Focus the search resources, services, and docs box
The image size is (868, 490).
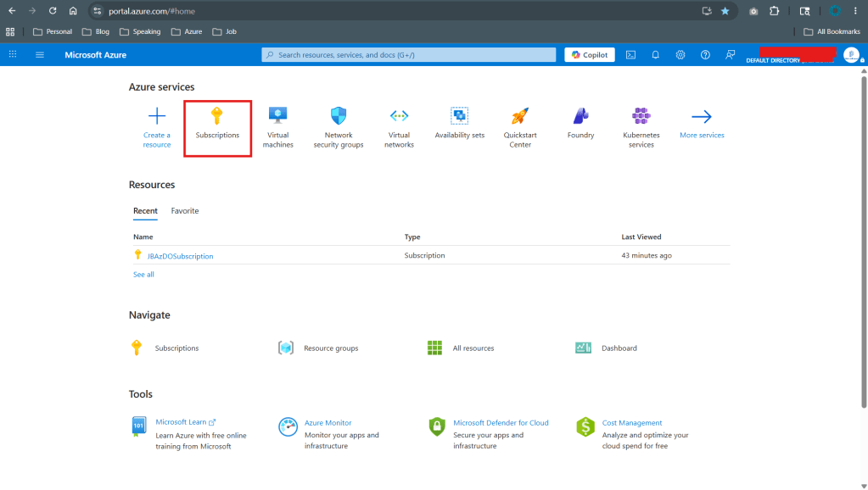click(408, 55)
